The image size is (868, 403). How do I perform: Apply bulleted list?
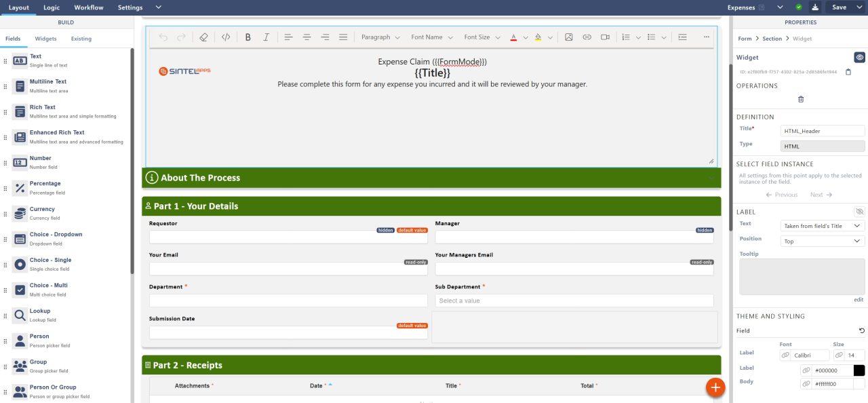pyautogui.click(x=651, y=37)
